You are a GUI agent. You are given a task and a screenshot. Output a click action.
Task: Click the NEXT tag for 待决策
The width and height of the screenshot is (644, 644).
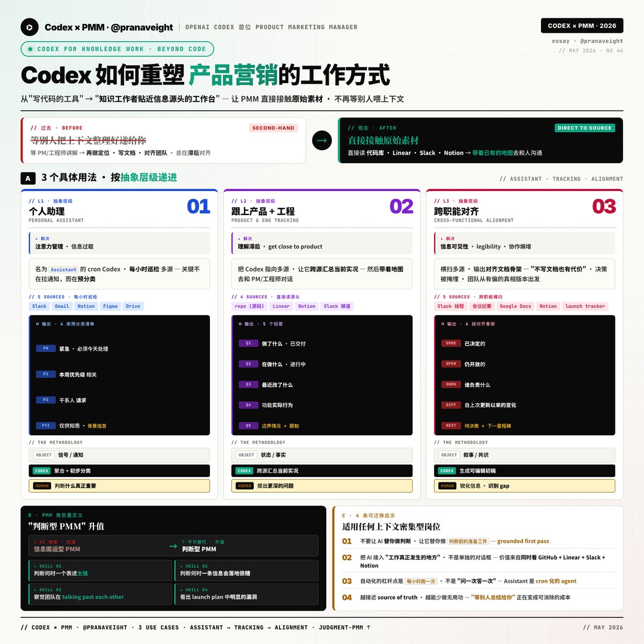[451, 426]
